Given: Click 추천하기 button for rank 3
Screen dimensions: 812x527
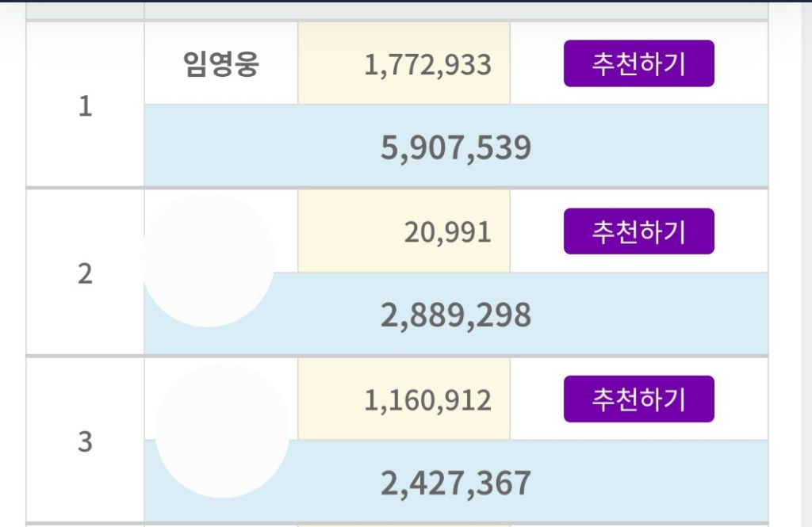Looking at the screenshot, I should coord(638,399).
